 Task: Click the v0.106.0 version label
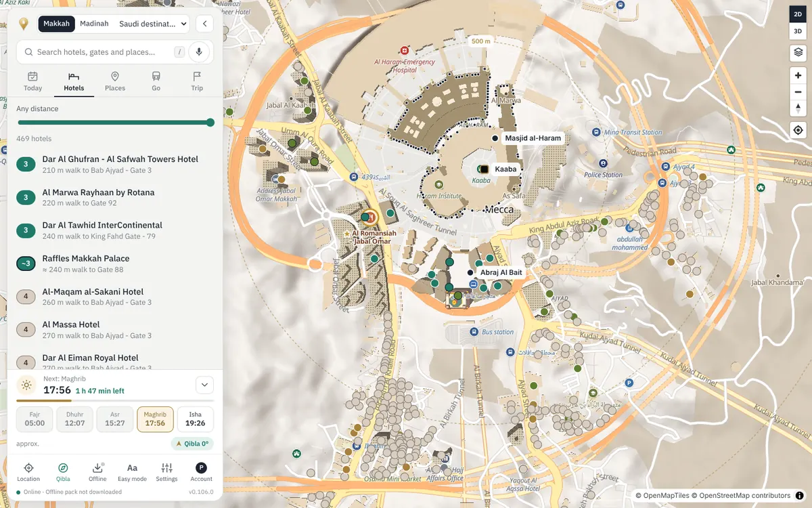[x=202, y=492]
